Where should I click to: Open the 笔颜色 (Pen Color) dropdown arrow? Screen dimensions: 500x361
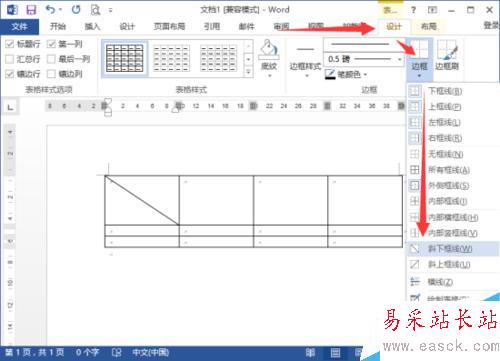[x=365, y=74]
